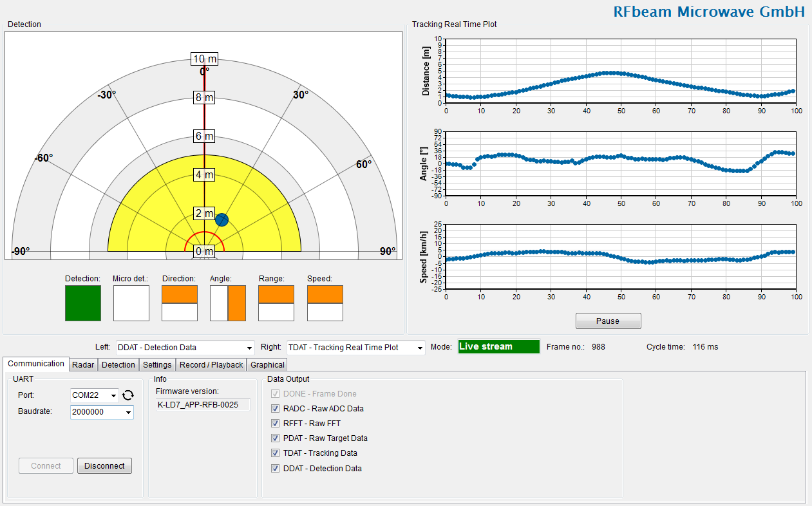Click the Speed [km/h] axis label
Image resolution: width=812 pixels, height=506 pixels.
(424, 256)
